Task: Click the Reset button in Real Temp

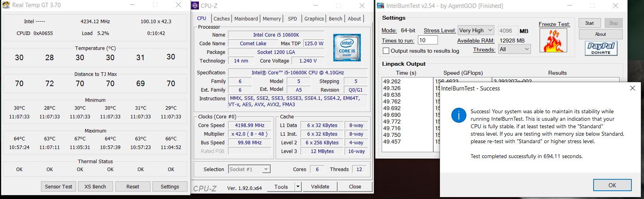Action: pos(133,186)
